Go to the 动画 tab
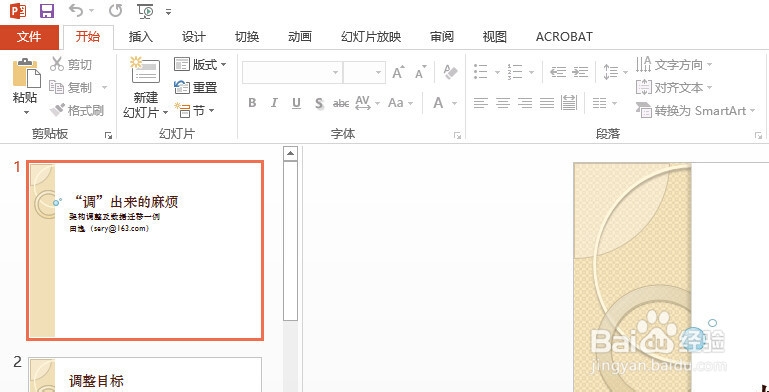The height and width of the screenshot is (392, 769). click(300, 37)
